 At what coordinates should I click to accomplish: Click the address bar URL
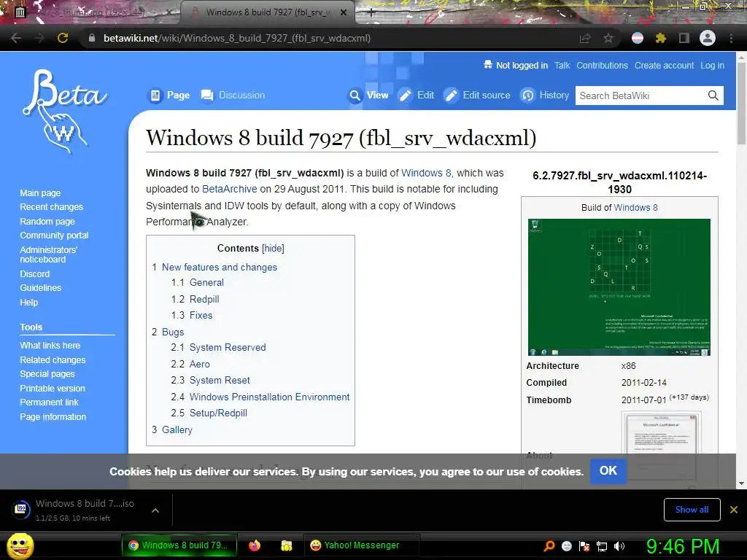coord(237,38)
